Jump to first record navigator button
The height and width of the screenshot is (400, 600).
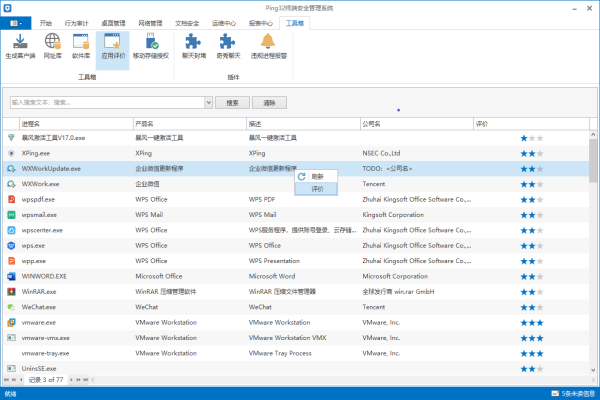pos(7,380)
